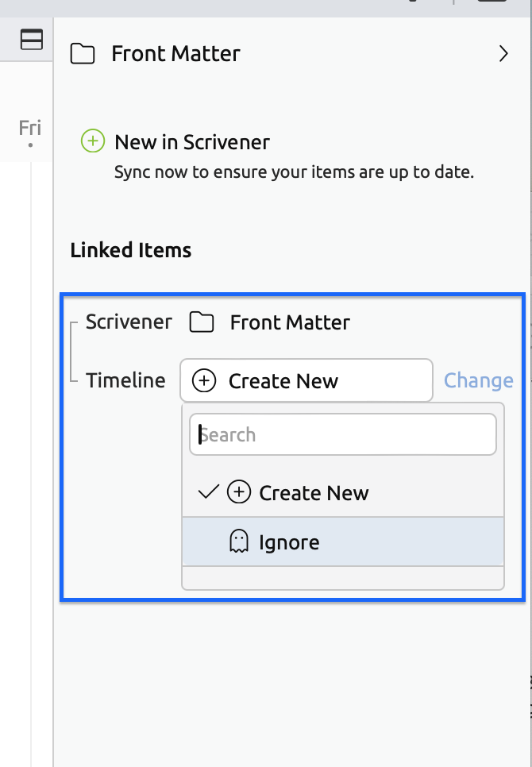Screen dimensions: 532x767
Task: Open the Timeline Create New dropdown box
Action: [x=306, y=381]
